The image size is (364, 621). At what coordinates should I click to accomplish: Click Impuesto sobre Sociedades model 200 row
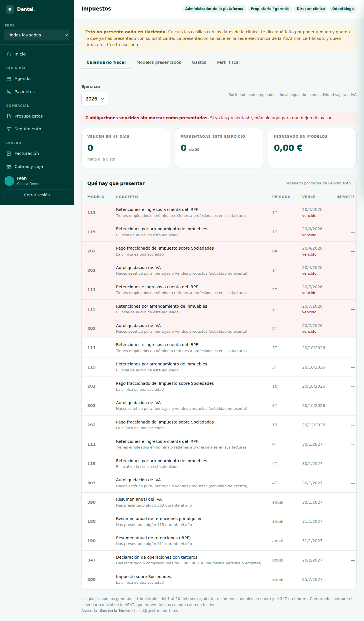(x=219, y=579)
